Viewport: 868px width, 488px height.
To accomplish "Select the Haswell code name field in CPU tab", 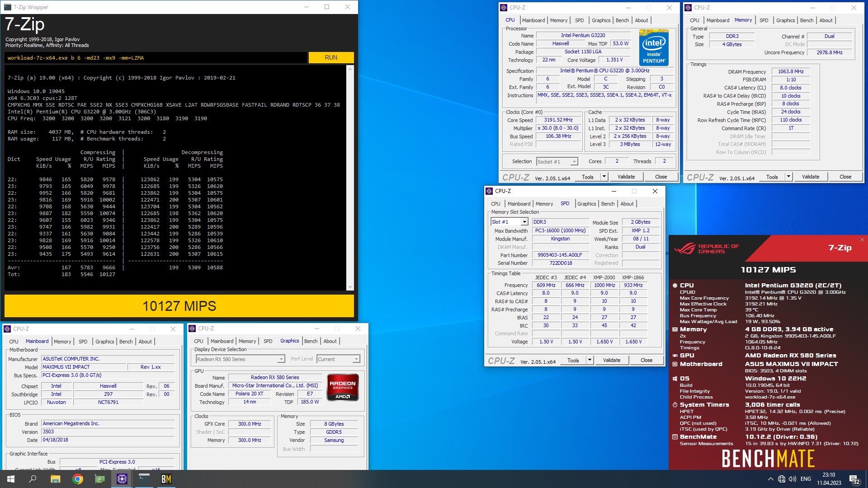I will 560,43.
